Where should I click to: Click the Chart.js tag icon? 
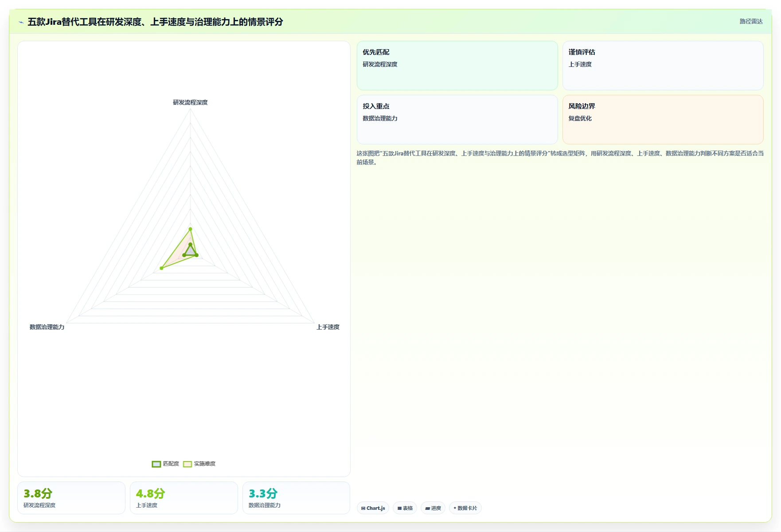pyautogui.click(x=363, y=509)
